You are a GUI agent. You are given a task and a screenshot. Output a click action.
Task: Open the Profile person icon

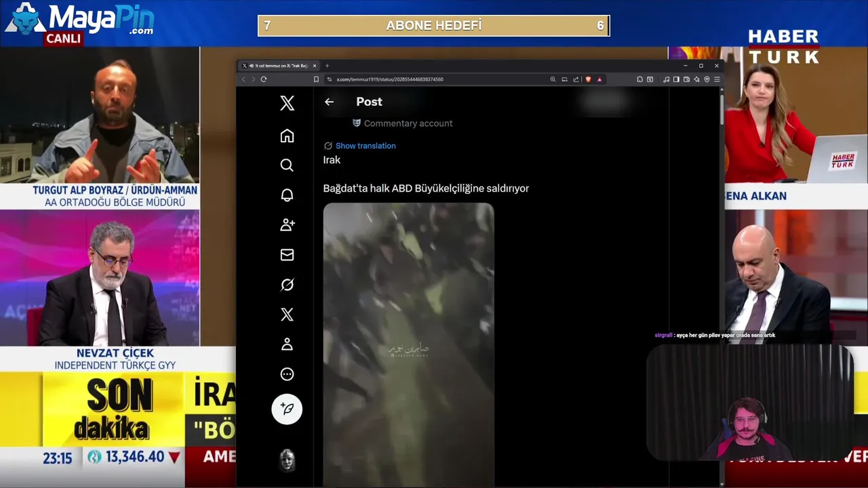(x=287, y=344)
